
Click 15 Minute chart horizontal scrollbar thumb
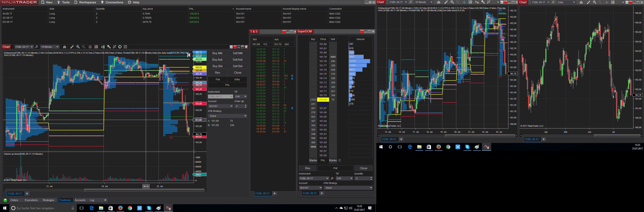click(144, 190)
